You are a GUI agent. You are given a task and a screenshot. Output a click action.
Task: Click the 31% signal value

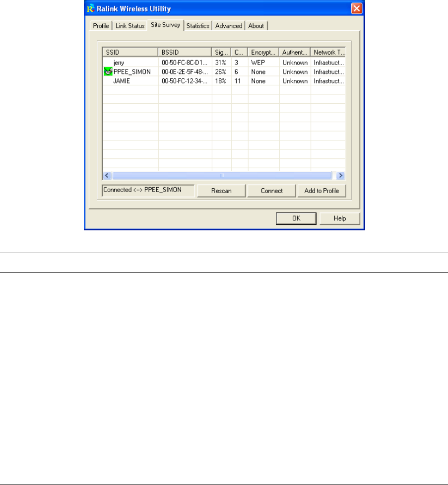pyautogui.click(x=220, y=63)
